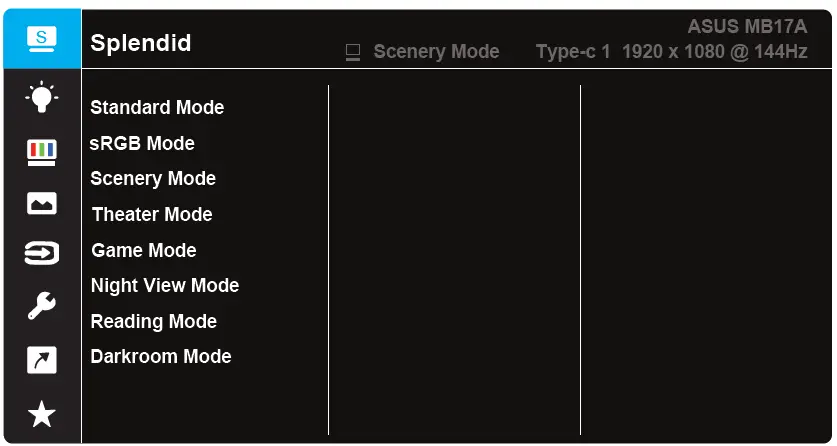Viewport: 837px width, 446px height.
Task: Pick Reading Mode
Action: (x=154, y=322)
